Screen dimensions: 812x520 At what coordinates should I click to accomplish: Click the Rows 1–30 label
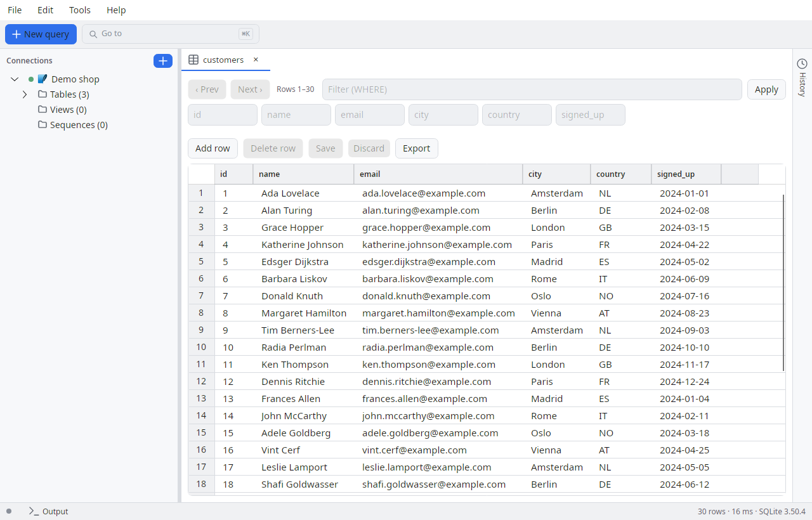click(x=296, y=89)
